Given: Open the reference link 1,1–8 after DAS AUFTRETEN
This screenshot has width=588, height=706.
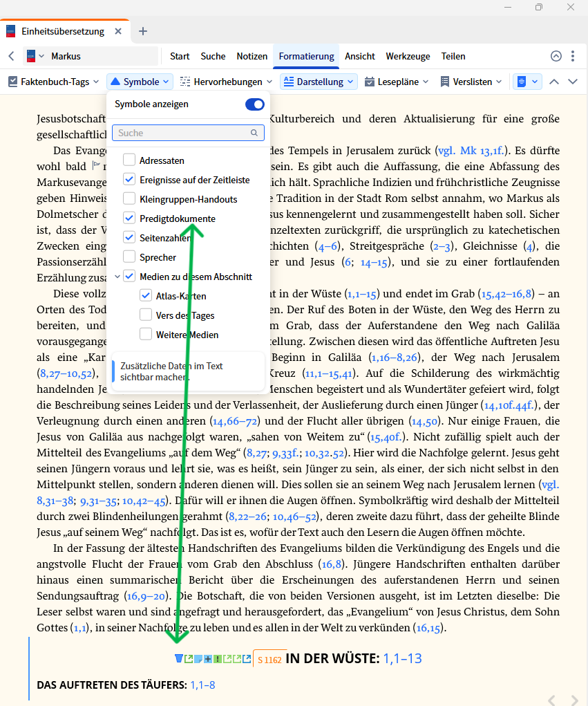Looking at the screenshot, I should tap(203, 685).
